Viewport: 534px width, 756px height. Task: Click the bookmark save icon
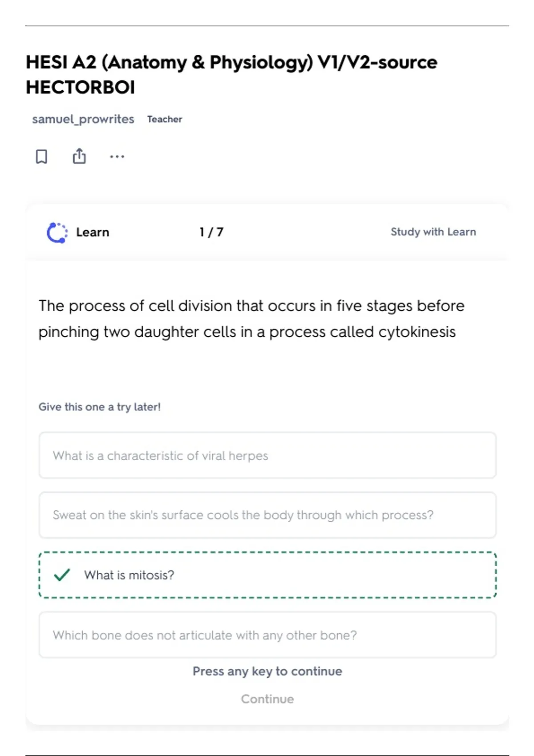tap(41, 157)
